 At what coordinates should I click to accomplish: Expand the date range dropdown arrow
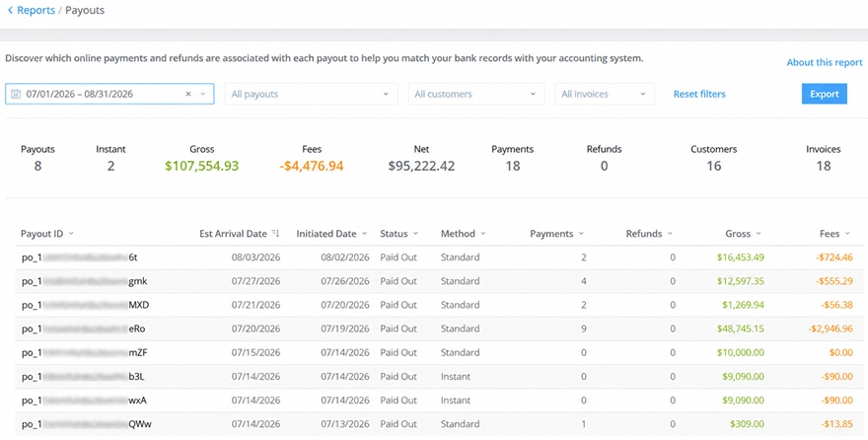tap(203, 94)
